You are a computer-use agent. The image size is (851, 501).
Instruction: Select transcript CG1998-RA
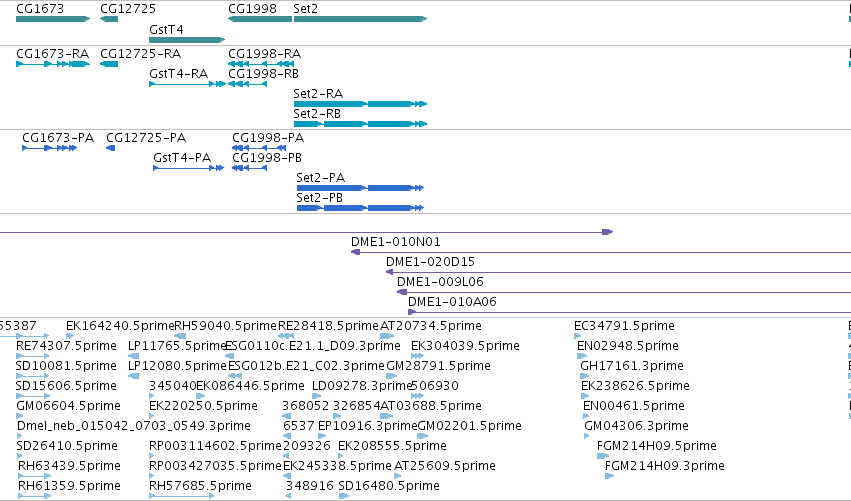pyautogui.click(x=261, y=64)
